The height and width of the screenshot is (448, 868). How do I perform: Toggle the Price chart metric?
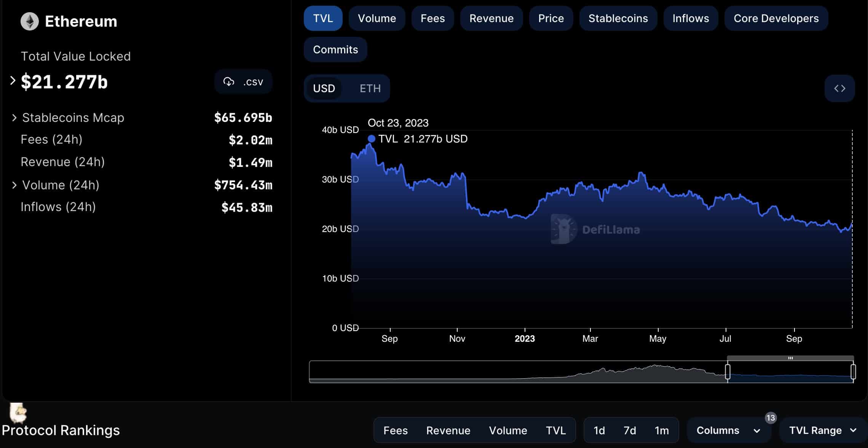(551, 18)
